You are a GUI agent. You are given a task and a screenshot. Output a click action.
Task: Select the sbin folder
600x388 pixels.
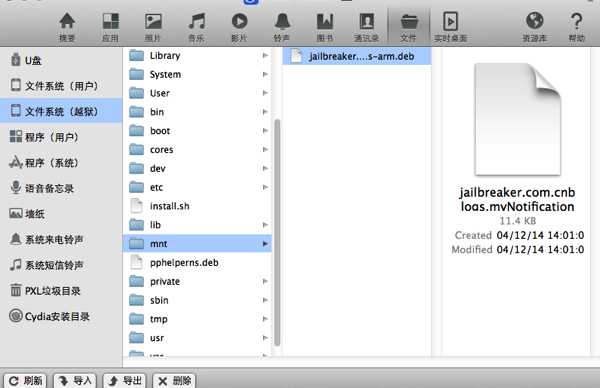(x=197, y=300)
